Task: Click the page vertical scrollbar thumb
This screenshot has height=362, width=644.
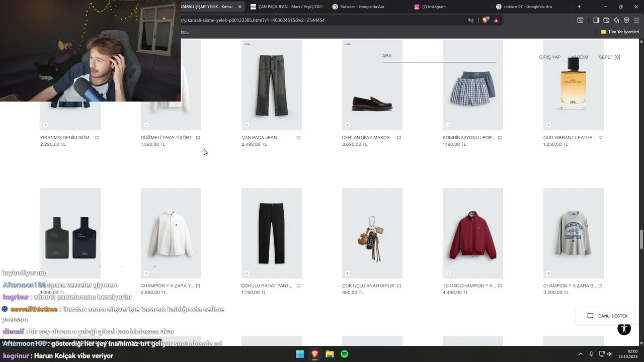Action: pyautogui.click(x=641, y=239)
